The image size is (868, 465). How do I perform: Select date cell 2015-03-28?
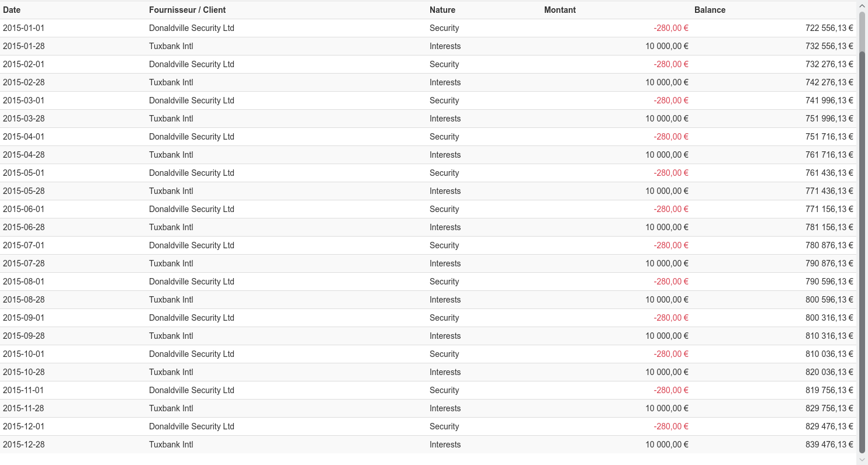[23, 119]
